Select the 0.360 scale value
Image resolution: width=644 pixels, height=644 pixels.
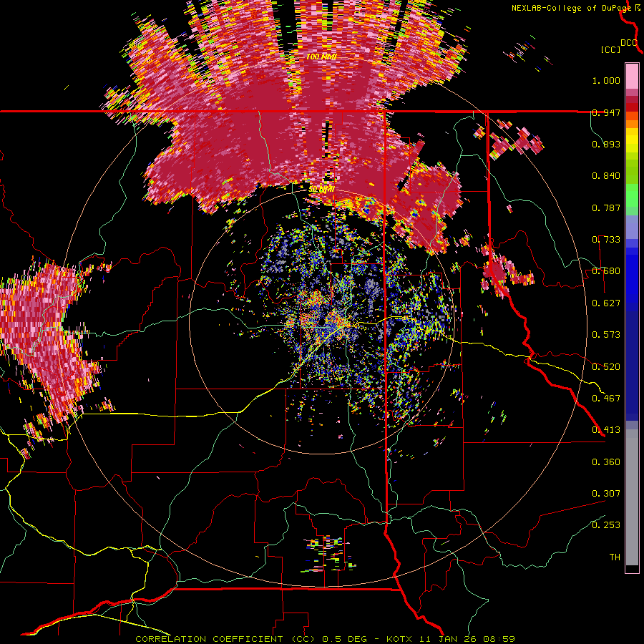[x=606, y=462]
